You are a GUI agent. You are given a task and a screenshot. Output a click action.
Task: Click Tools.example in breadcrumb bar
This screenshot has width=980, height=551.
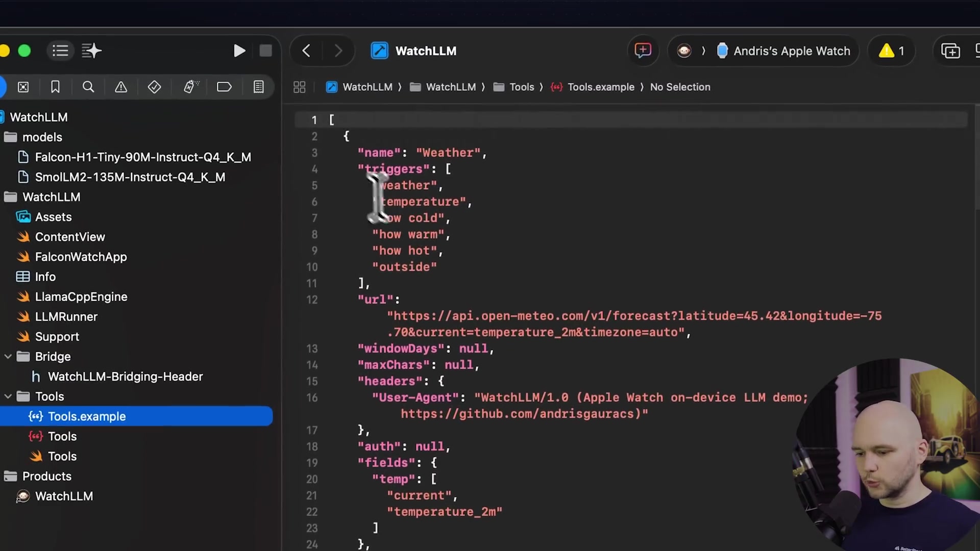pyautogui.click(x=593, y=87)
